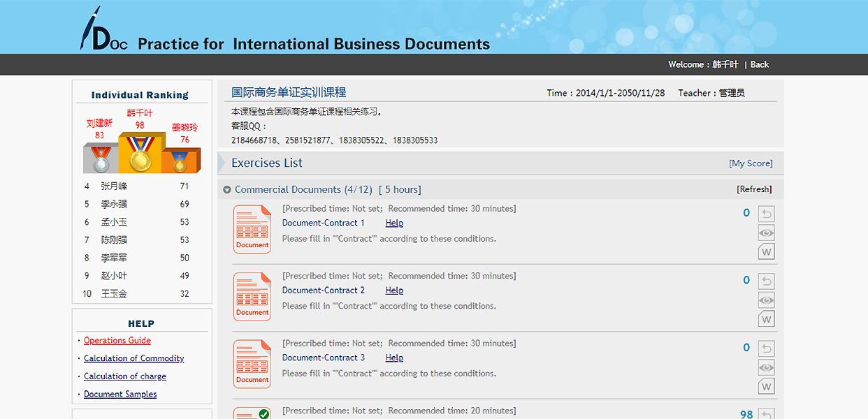Click the eye view icon for Document-Contract 2
The width and height of the screenshot is (868, 419).
(767, 300)
